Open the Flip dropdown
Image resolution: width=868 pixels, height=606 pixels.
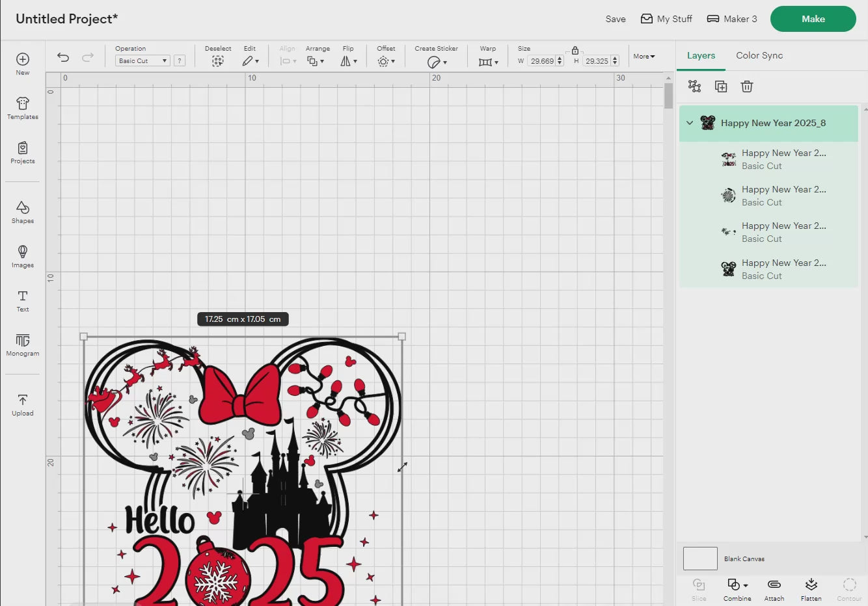point(349,61)
